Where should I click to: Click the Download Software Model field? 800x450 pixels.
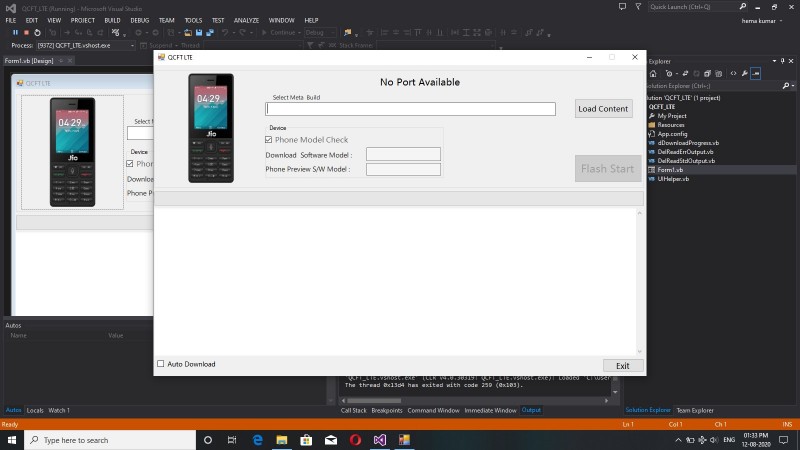pos(403,154)
